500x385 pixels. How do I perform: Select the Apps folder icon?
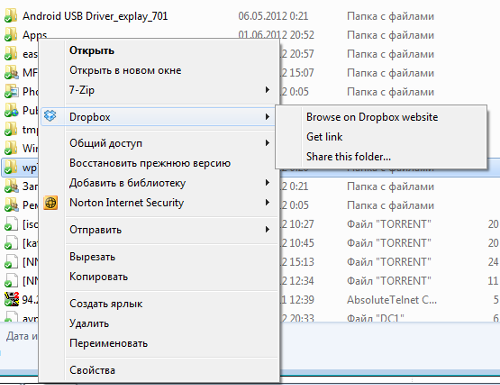coord(10,35)
